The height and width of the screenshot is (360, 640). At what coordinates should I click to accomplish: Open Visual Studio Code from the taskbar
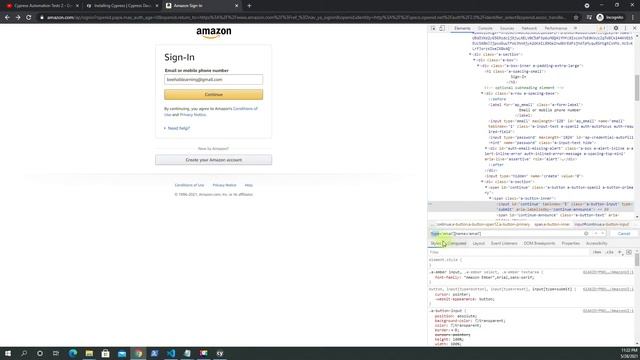pyautogui.click(x=171, y=353)
